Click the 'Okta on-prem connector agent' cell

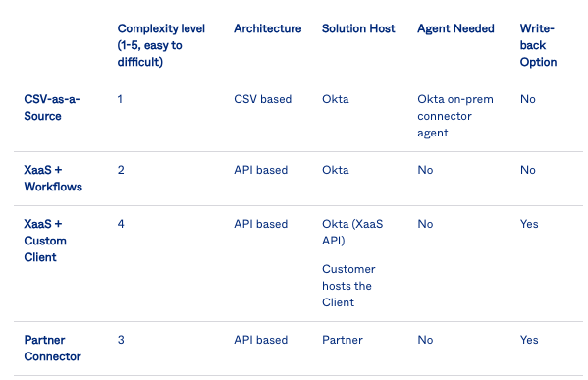(455, 116)
